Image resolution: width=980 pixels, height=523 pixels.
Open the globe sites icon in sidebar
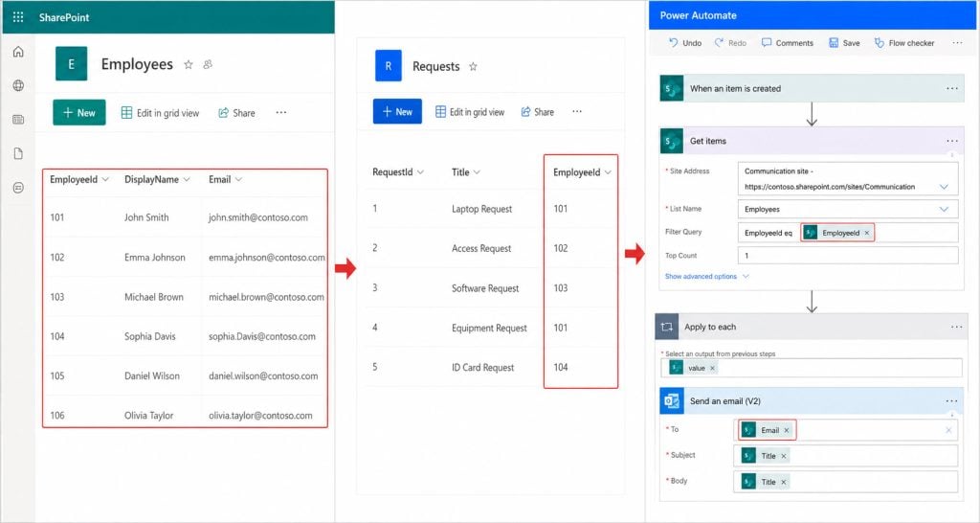[x=18, y=85]
